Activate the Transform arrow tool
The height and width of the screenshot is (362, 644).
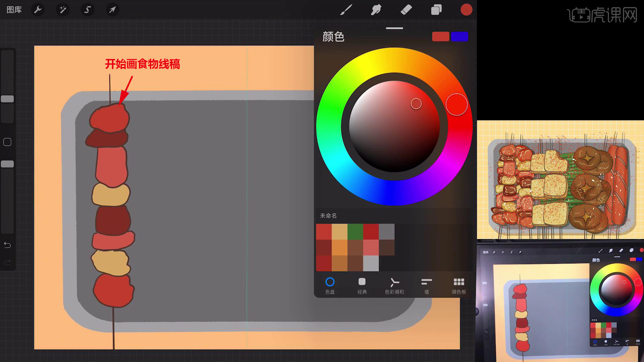click(112, 10)
